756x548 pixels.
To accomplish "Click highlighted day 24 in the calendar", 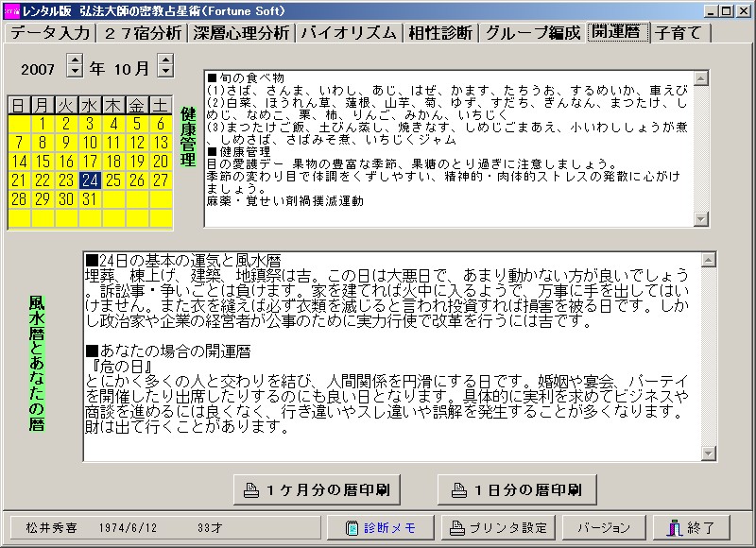I will pos(90,180).
